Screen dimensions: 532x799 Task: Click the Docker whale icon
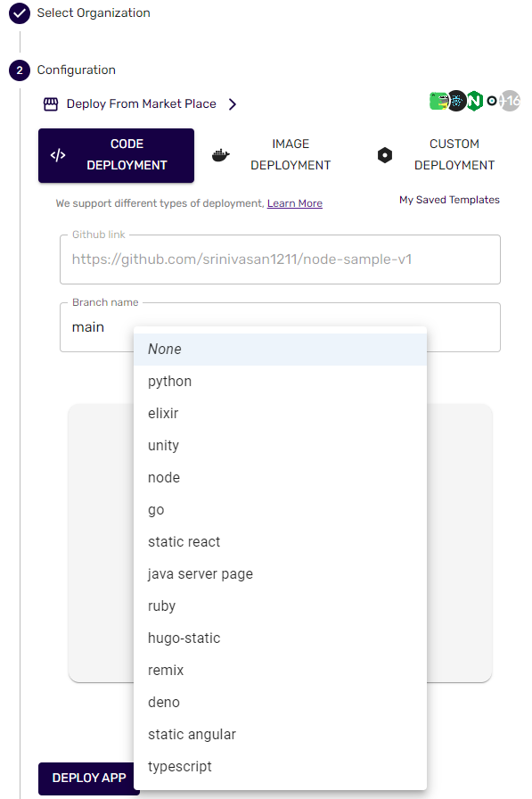point(220,155)
